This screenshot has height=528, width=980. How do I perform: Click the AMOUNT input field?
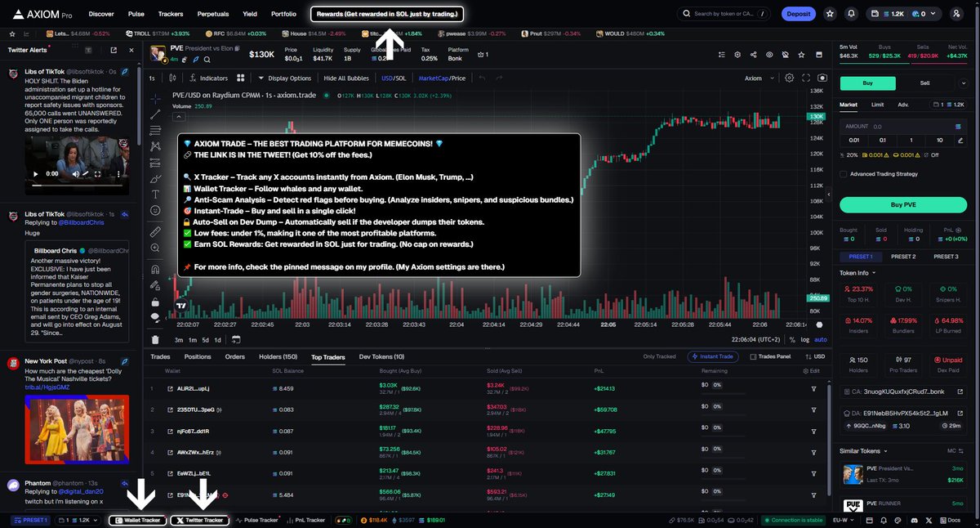pyautogui.click(x=903, y=127)
